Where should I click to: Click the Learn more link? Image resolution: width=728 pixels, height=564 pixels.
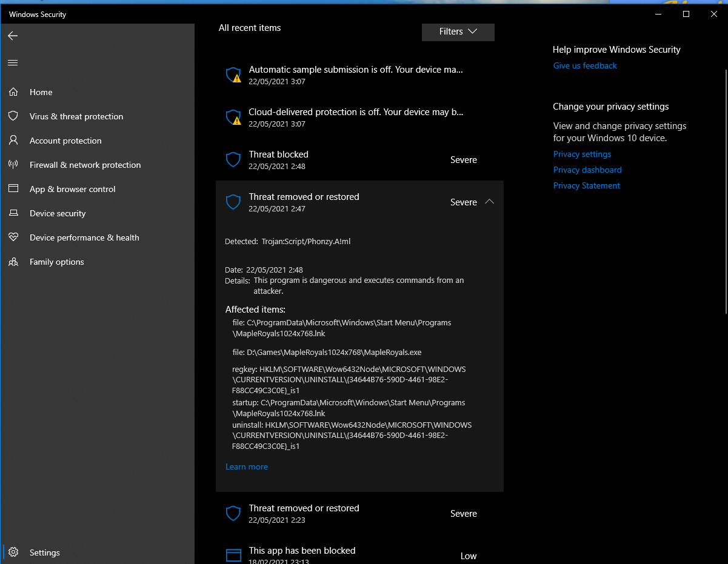coord(246,466)
